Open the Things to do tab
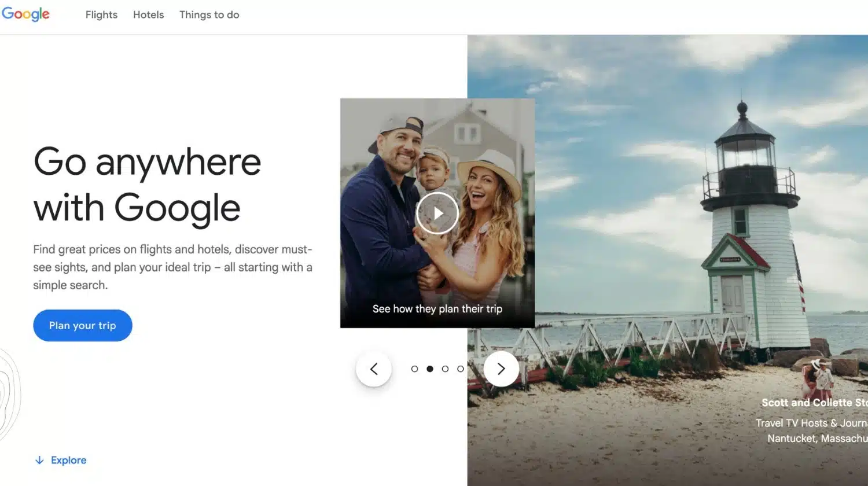The width and height of the screenshot is (868, 486). pyautogui.click(x=209, y=14)
